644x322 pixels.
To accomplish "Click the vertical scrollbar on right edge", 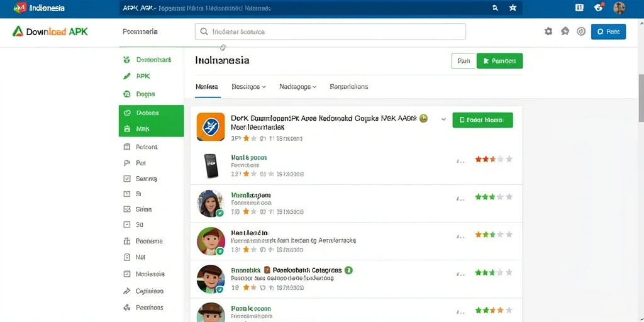I will pyautogui.click(x=641, y=97).
